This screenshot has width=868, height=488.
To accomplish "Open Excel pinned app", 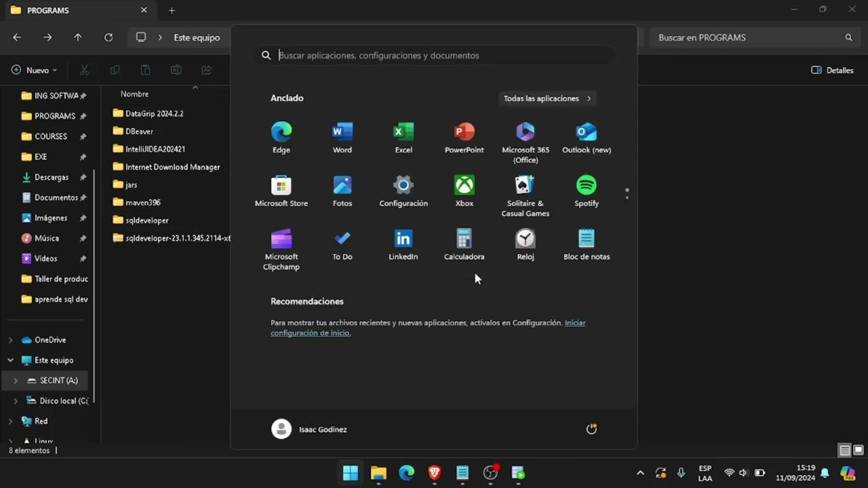I will point(403,138).
